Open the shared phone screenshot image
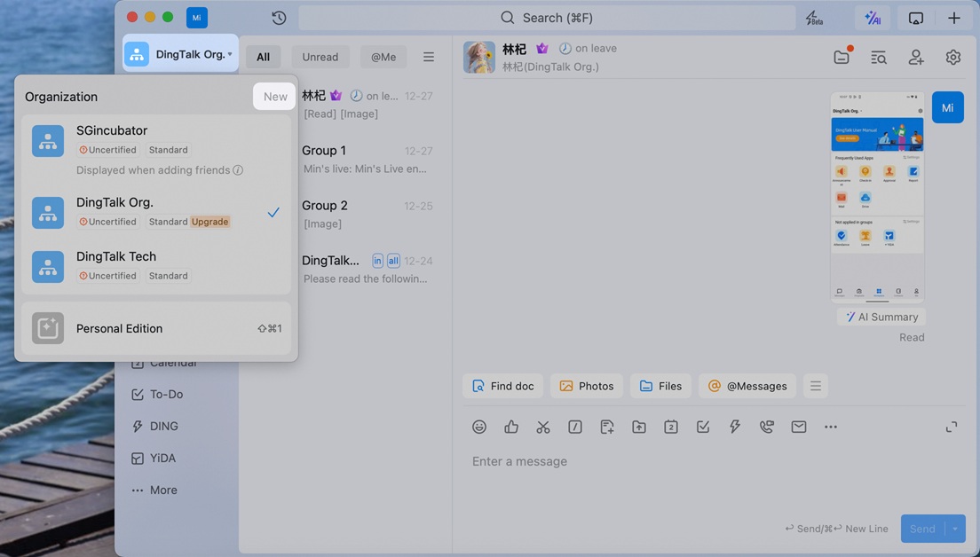Viewport: 980px width, 557px height. coord(878,197)
